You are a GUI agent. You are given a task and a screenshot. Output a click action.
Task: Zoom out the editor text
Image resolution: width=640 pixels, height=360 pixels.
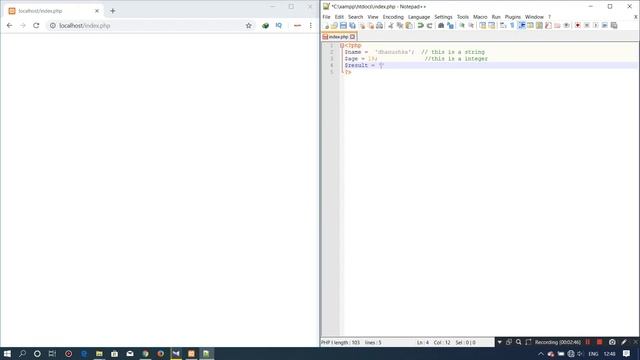coord(471,25)
